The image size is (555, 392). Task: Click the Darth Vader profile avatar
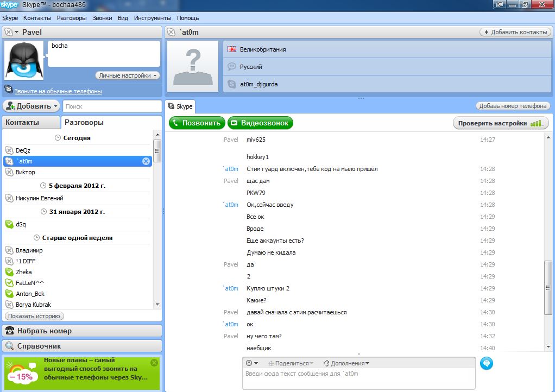click(24, 60)
